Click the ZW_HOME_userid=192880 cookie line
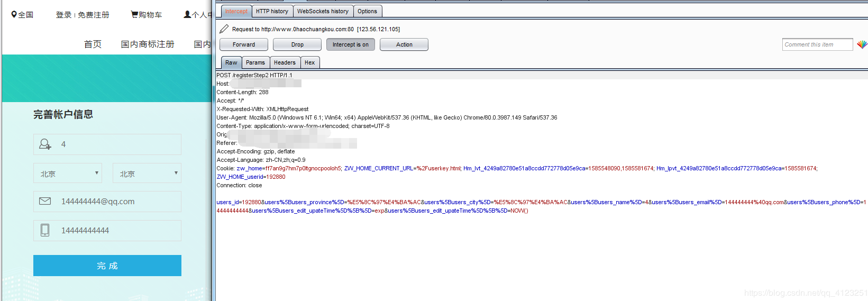868x301 pixels. tap(251, 177)
